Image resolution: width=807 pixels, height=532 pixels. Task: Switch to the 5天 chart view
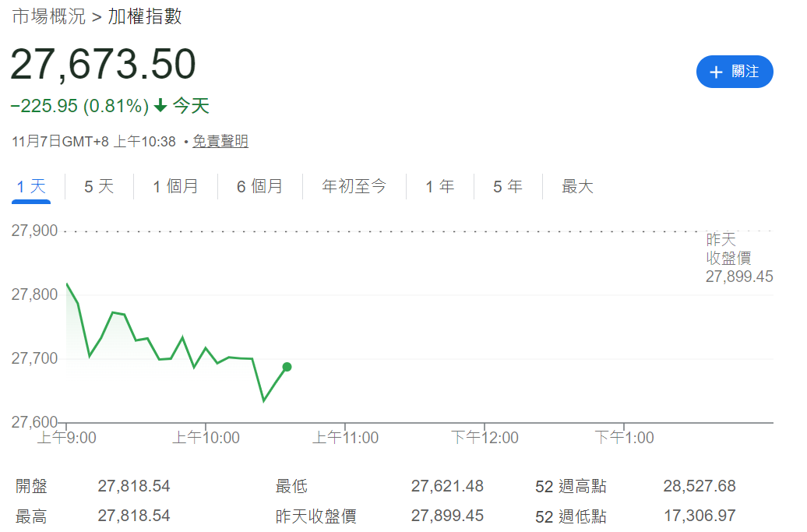pos(98,186)
